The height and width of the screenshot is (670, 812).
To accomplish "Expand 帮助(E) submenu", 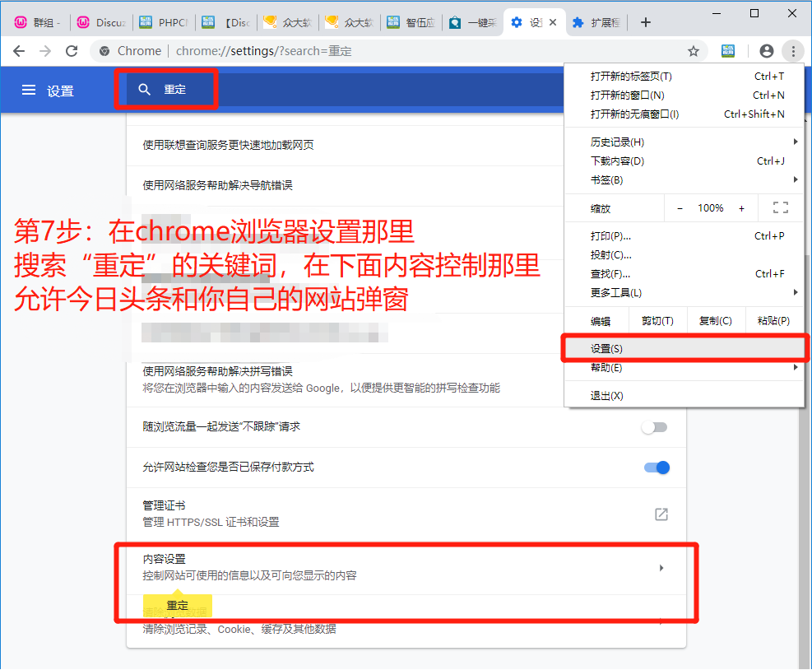I will [796, 368].
